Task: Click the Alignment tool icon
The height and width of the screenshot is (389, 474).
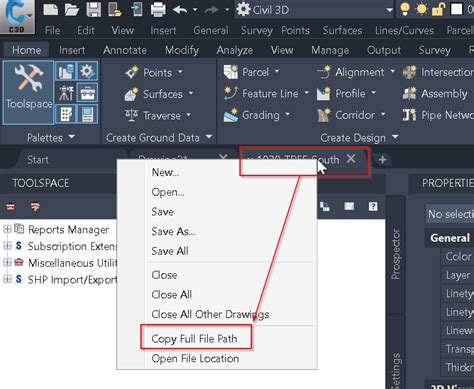Action: [324, 72]
